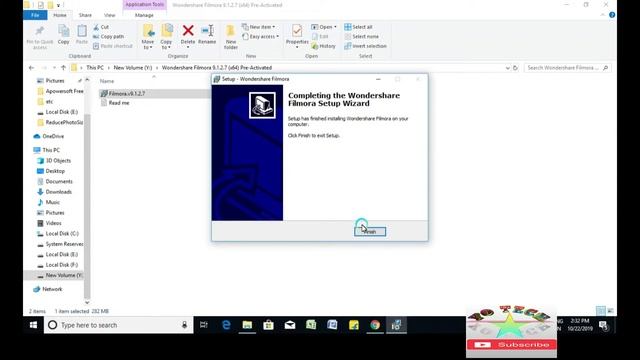Click the Paste icon in ribbon
This screenshot has width=640, height=360.
pos(82,31)
